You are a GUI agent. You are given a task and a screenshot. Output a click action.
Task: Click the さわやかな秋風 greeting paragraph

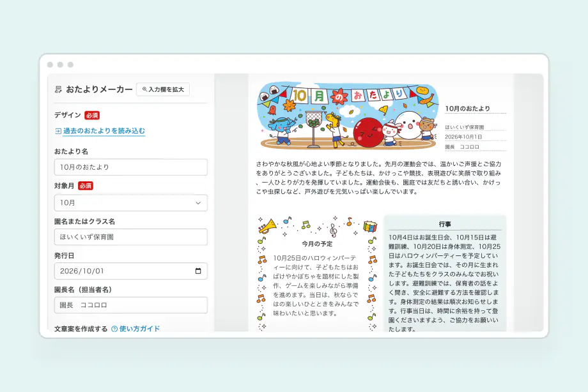(x=378, y=177)
